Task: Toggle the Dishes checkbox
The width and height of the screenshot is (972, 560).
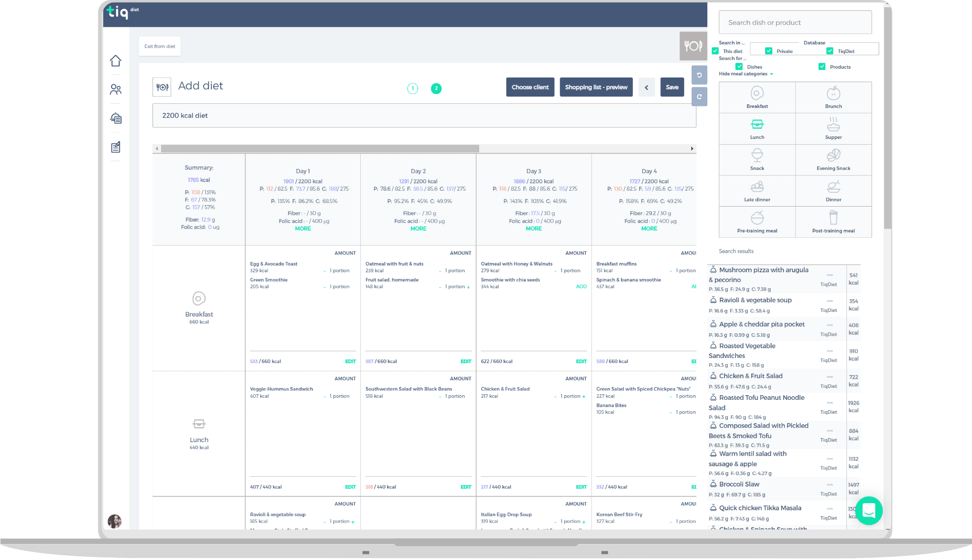Action: [x=739, y=67]
